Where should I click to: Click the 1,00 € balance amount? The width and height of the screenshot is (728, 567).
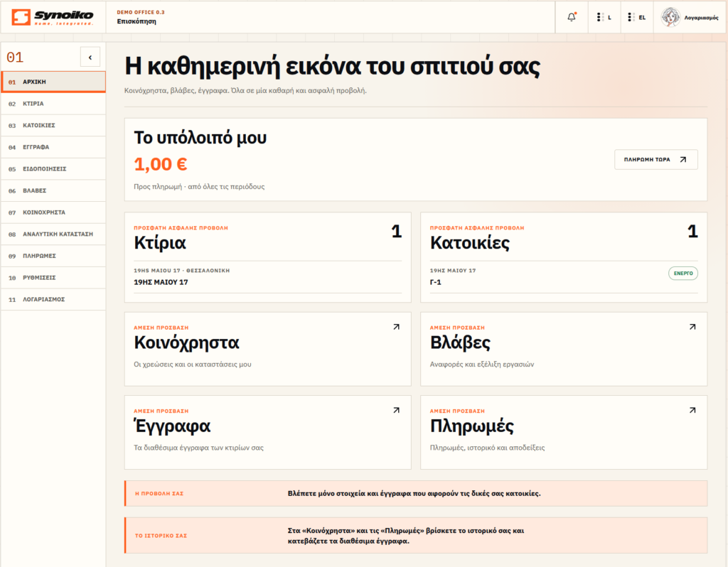point(160,164)
